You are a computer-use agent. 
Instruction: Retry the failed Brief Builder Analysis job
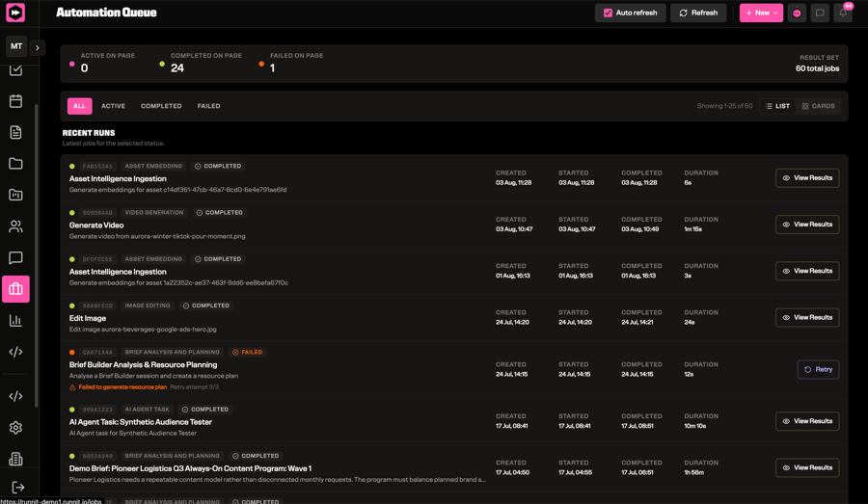[818, 369]
